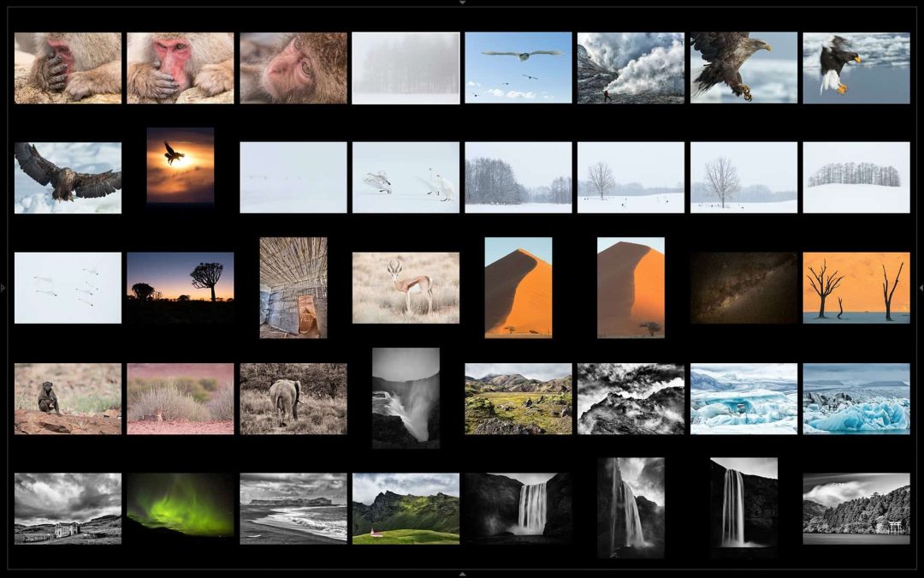
Task: Open the baboon sitting on rocks photo
Action: point(68,398)
